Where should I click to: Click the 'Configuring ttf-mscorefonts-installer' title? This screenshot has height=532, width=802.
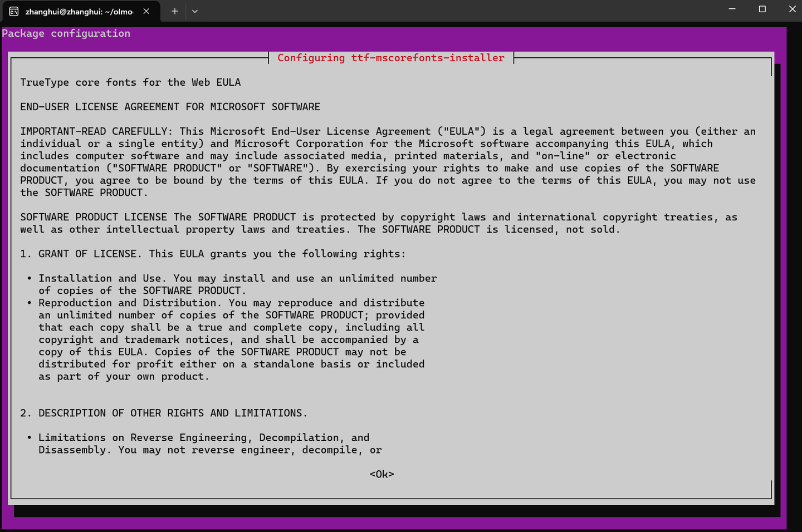(391, 58)
